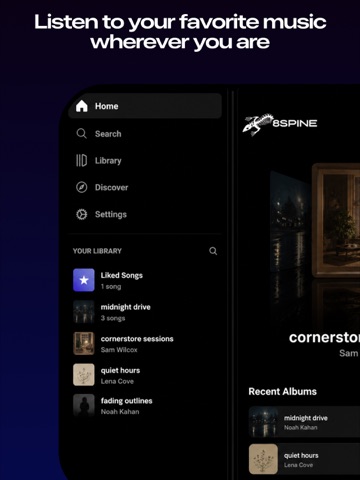Click the Discover compass icon
Screen dimensions: 360x480
(82, 187)
